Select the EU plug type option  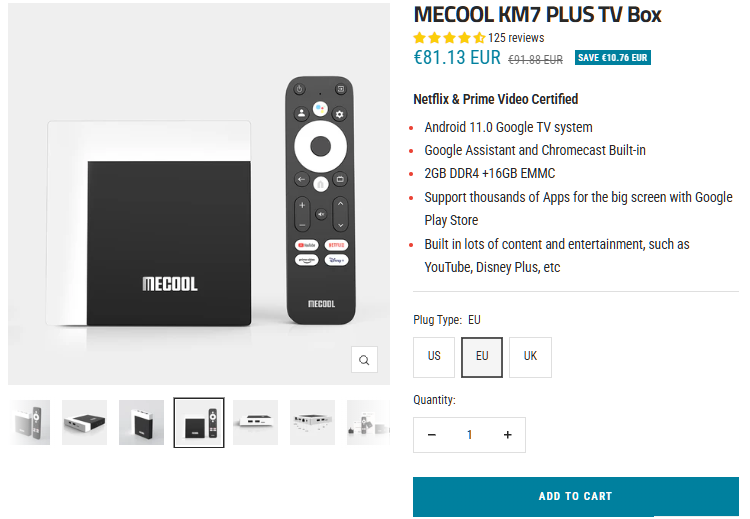click(x=482, y=357)
